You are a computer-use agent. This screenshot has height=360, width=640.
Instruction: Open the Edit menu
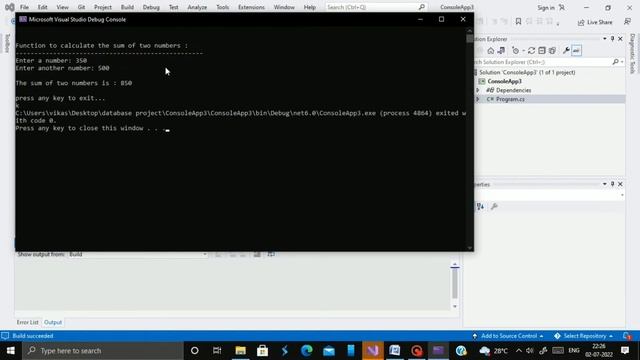pyautogui.click(x=42, y=7)
